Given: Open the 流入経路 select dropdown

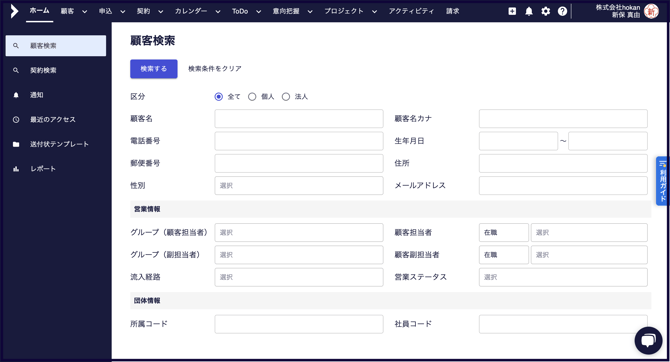Looking at the screenshot, I should coord(299,277).
